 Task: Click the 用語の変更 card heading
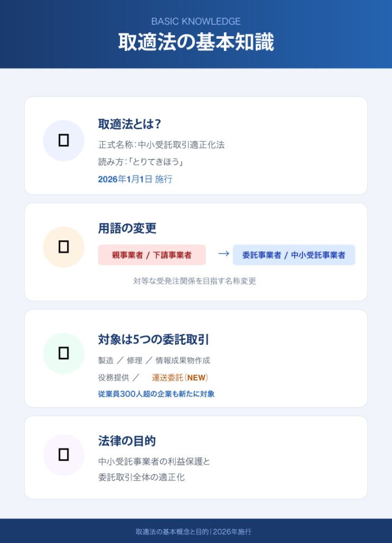(x=127, y=229)
